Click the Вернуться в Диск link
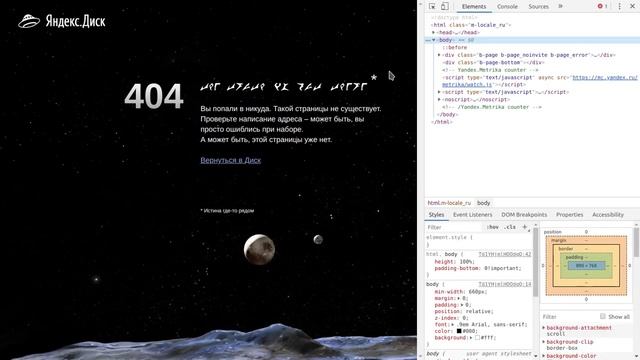This screenshot has width=640, height=360. [x=231, y=160]
